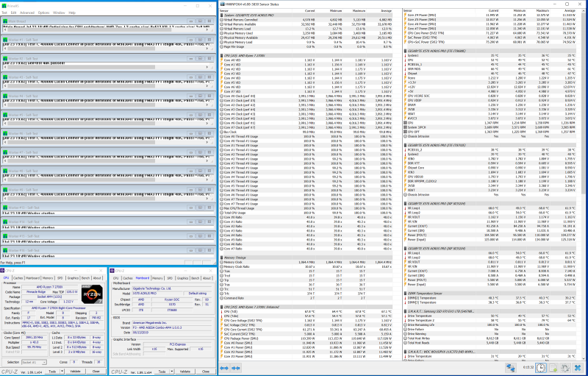Select the Virtual Memory Committed sensor row
Viewport: 588px width, 376px height.
click(306, 20)
